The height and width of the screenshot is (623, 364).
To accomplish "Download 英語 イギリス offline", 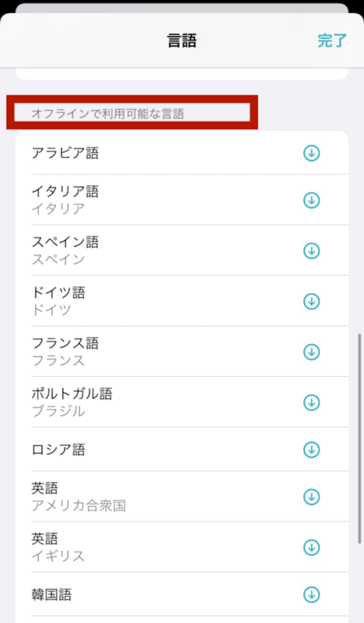I will [312, 546].
